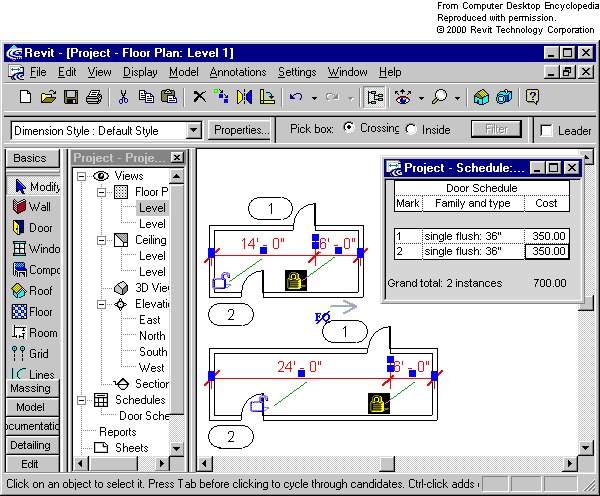Image resolution: width=600 pixels, height=496 pixels.
Task: Open the Model menu
Action: click(184, 72)
